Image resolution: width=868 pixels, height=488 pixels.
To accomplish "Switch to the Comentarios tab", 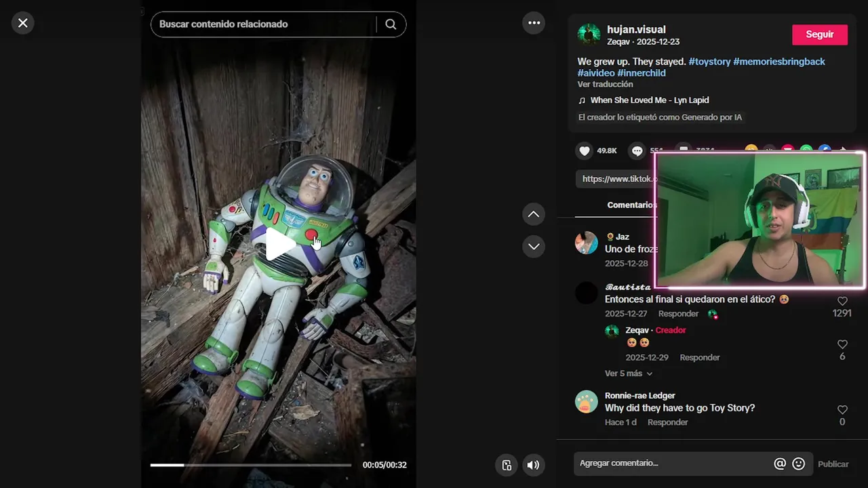I will [631, 205].
